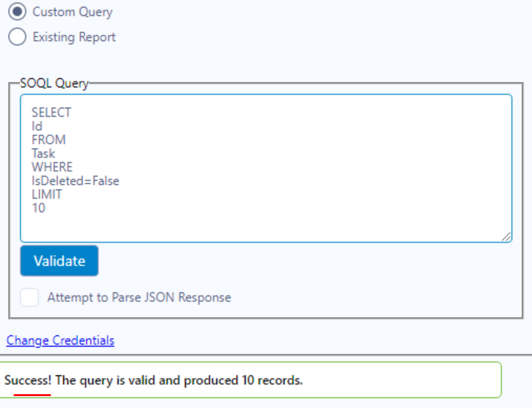Enable Attempt to Parse JSON Response checkbox
The image size is (532, 408).
click(29, 297)
